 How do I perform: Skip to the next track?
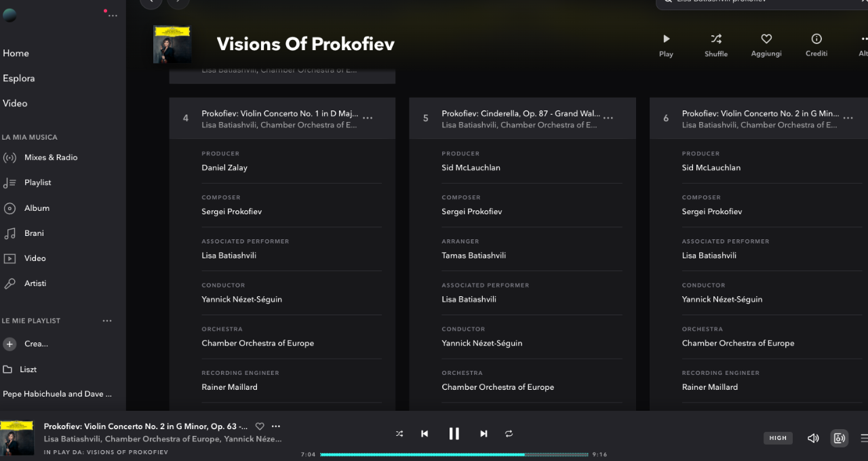[484, 434]
